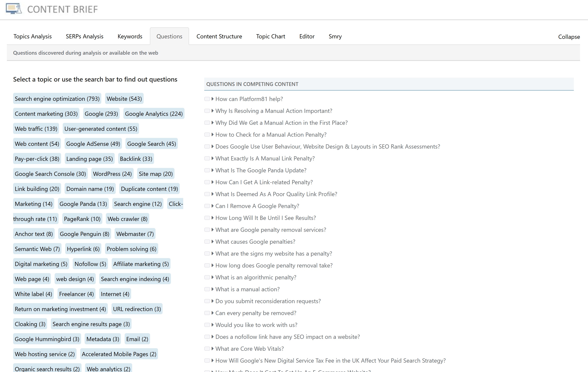Pick the Pay-per-click (38) topic
The width and height of the screenshot is (588, 372).
click(x=37, y=159)
